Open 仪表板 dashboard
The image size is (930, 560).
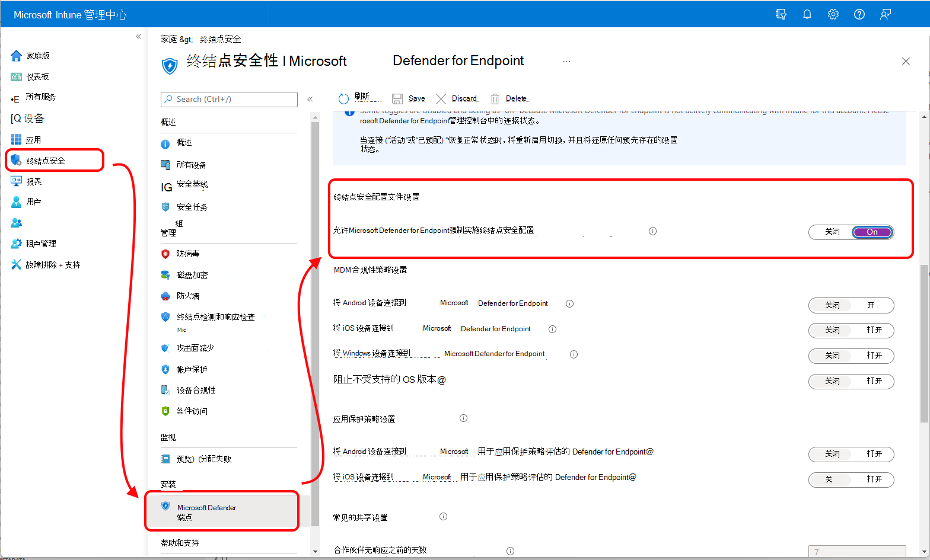(x=30, y=76)
